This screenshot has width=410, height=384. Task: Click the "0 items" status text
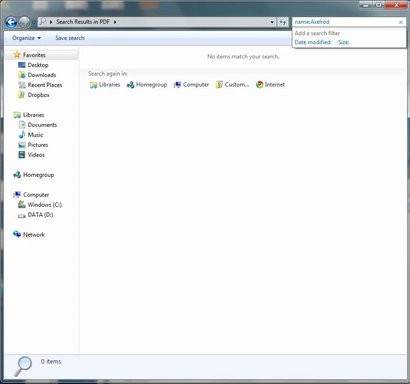(x=51, y=361)
